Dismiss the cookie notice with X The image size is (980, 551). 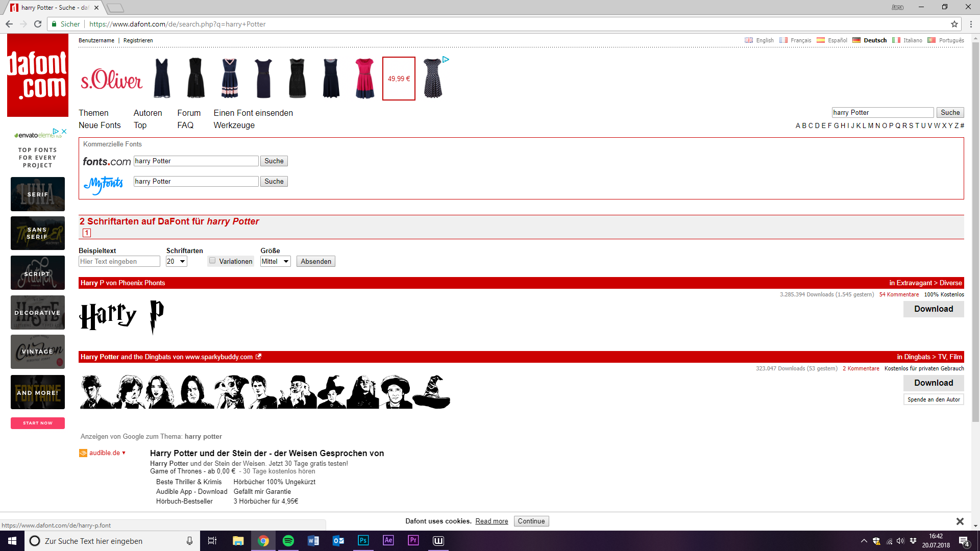pyautogui.click(x=960, y=521)
